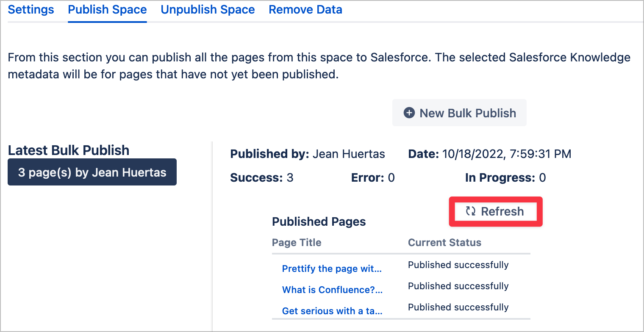Click the status in the Get serious row
Viewport: 644px width, 332px height.
(458, 307)
